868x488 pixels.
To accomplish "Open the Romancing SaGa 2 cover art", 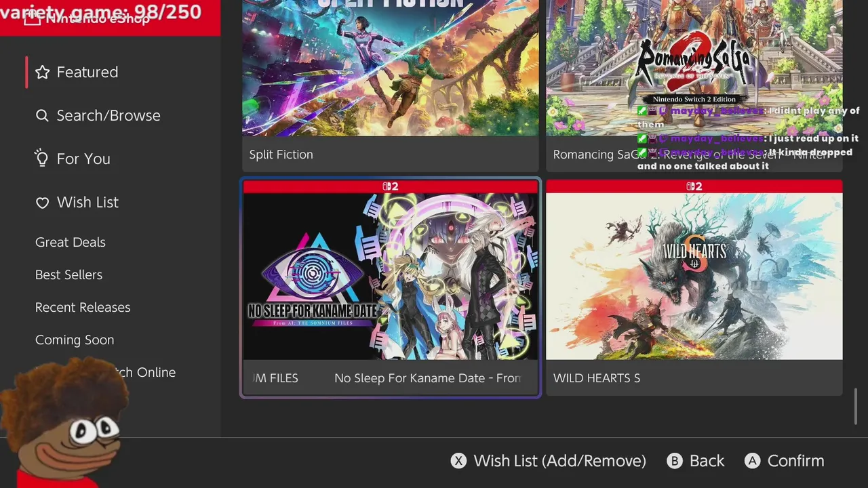I will click(x=694, y=68).
